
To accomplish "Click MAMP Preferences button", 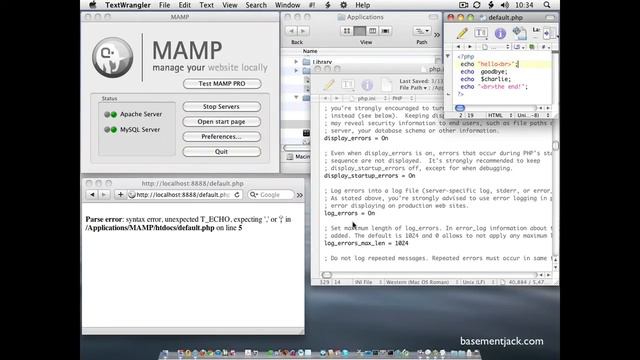I will (x=222, y=137).
